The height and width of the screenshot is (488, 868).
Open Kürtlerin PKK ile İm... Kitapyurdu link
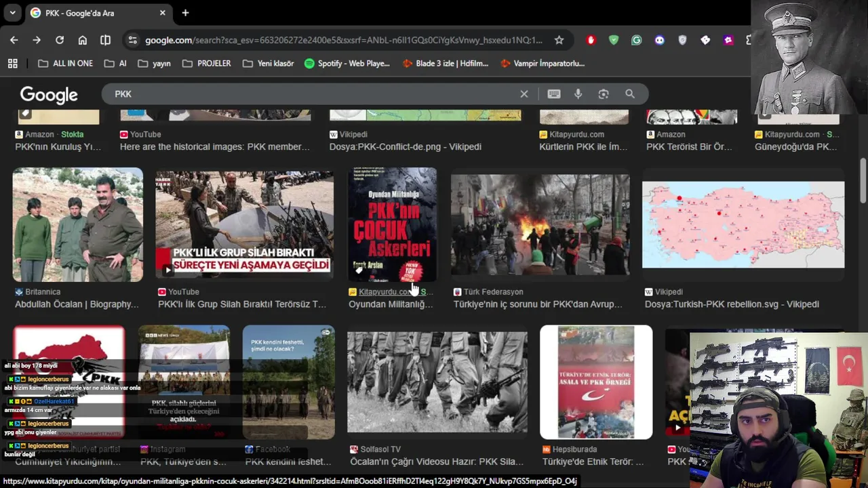click(583, 146)
